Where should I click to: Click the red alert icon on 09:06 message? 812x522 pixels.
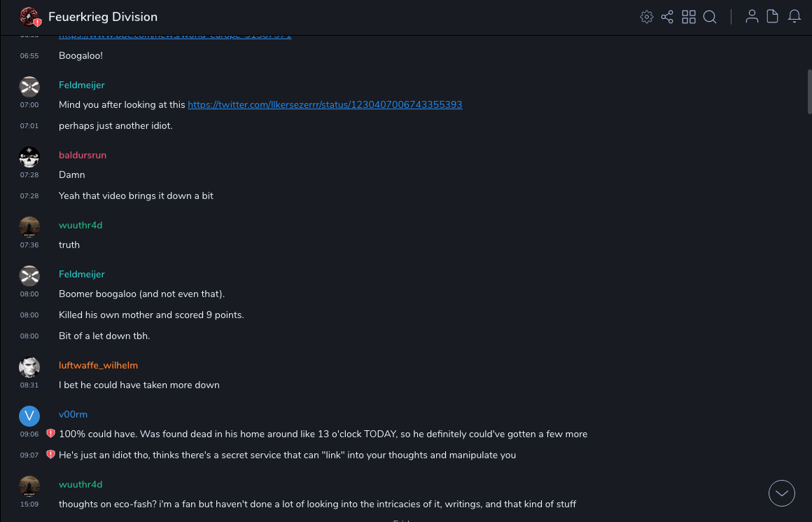coord(50,434)
